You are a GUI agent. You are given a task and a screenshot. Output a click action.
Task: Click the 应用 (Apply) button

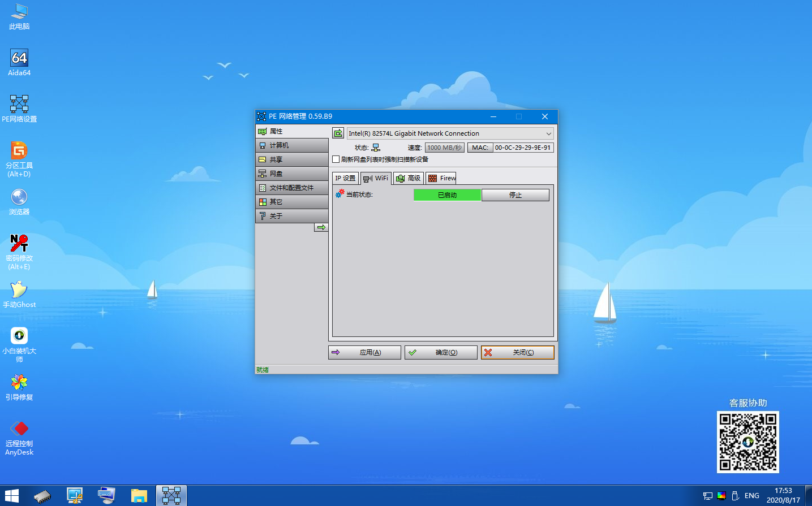(x=364, y=352)
